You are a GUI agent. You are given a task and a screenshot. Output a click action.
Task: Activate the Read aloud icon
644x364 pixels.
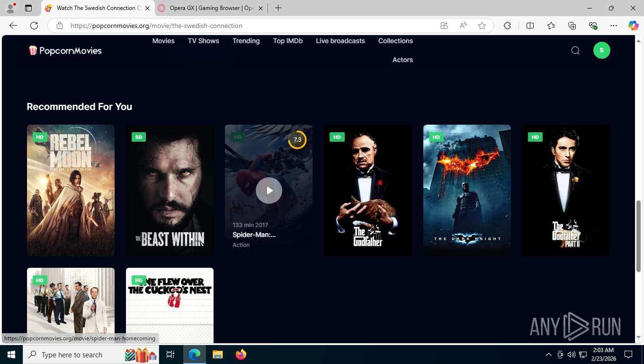[463, 26]
